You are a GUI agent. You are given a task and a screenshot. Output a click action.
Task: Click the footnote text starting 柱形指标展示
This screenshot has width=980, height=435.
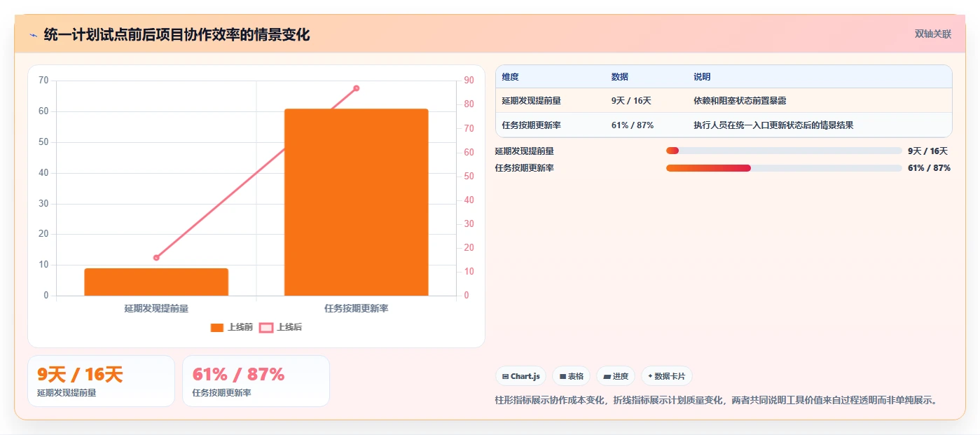(x=716, y=401)
